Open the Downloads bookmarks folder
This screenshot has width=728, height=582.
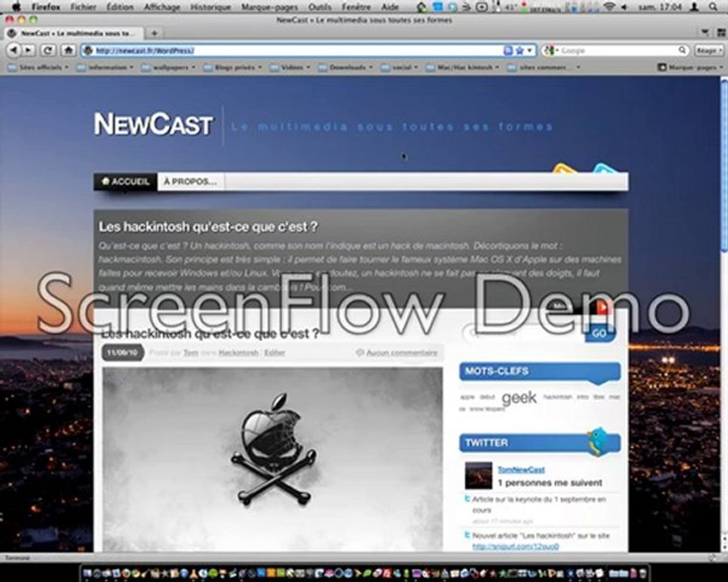click(x=346, y=67)
